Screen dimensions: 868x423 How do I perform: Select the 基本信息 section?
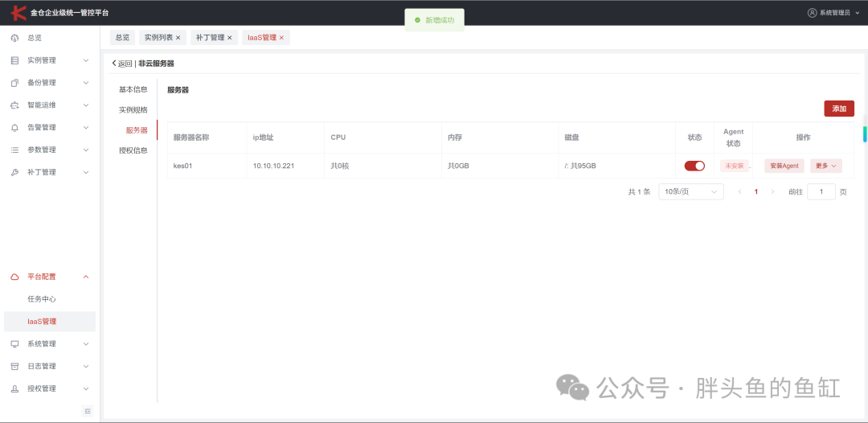133,89
